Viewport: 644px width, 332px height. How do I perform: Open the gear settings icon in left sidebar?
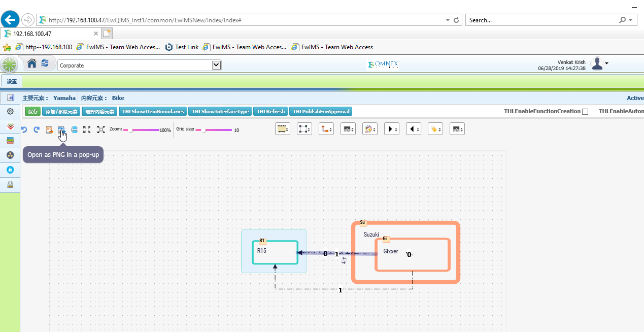click(10, 112)
